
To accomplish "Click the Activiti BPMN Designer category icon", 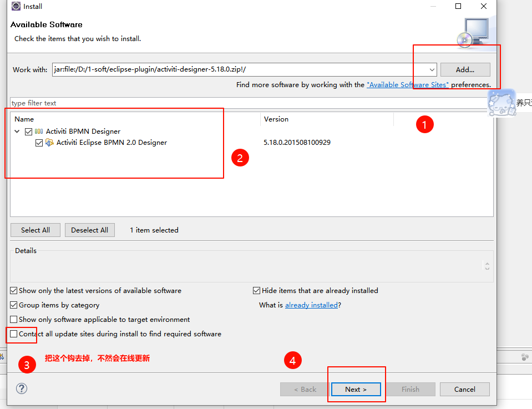I will tap(39, 132).
